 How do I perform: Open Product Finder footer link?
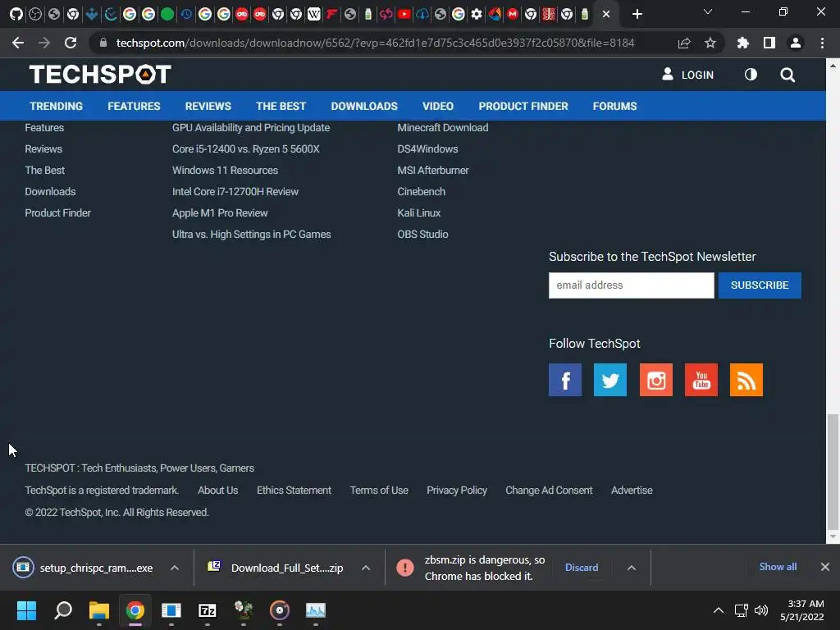click(x=58, y=212)
